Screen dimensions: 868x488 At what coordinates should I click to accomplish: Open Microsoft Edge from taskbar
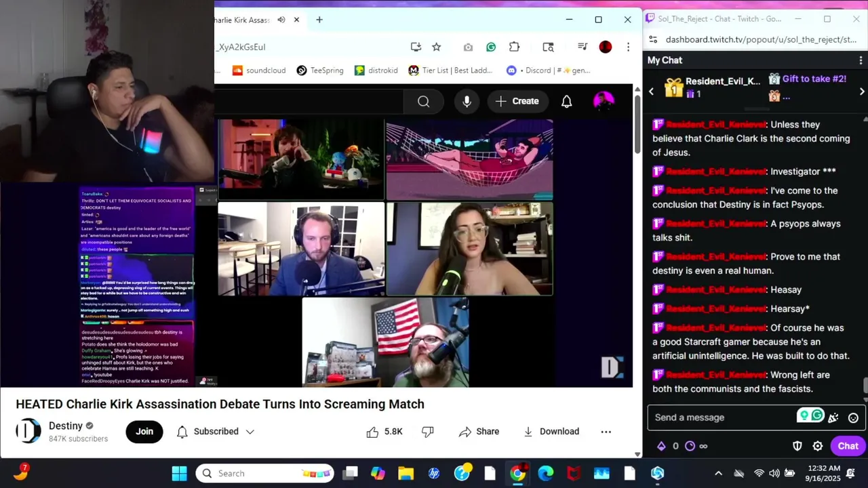[545, 473]
